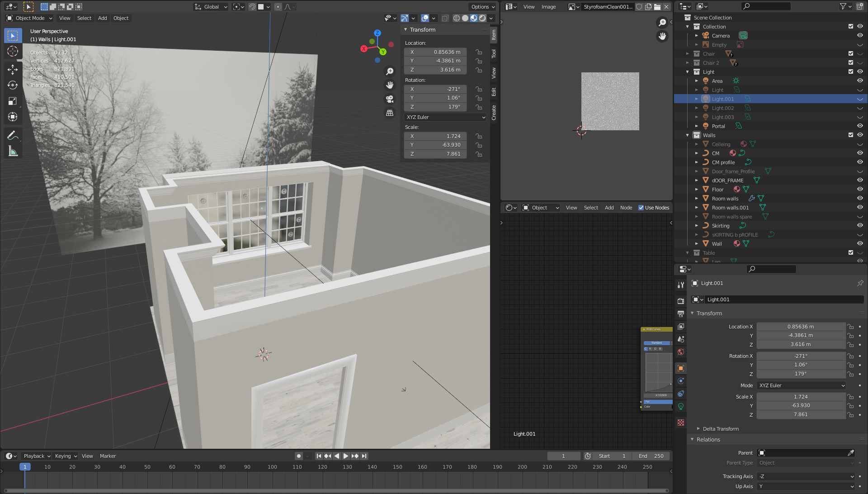The image size is (868, 494).
Task: Open the Object menu in the 3D viewport
Action: click(x=121, y=18)
